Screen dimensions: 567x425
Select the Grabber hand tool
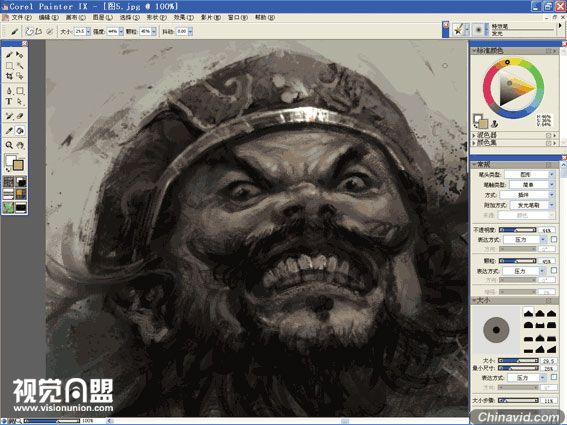[20, 145]
